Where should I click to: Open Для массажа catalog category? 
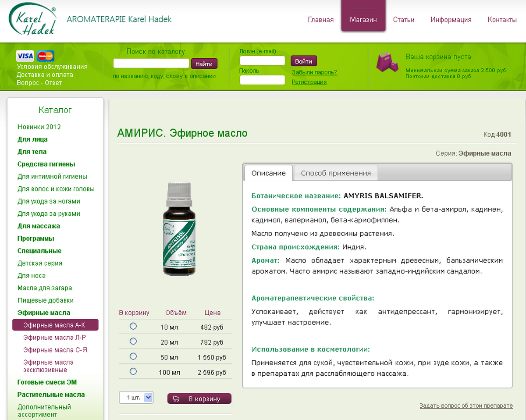pyautogui.click(x=39, y=226)
